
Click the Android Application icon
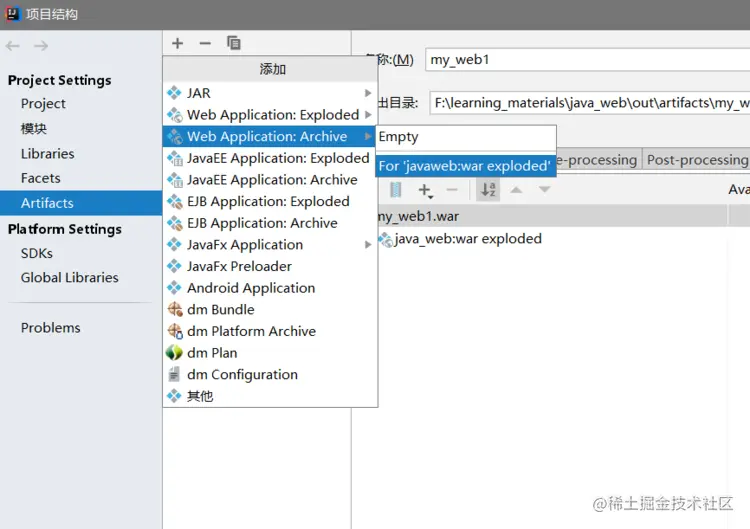174,287
